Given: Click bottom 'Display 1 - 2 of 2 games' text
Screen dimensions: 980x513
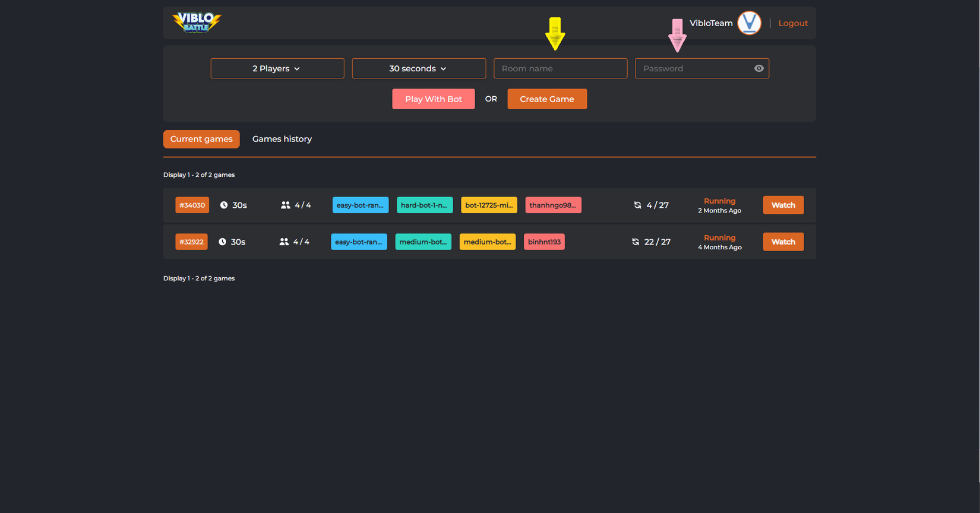Looking at the screenshot, I should tap(199, 278).
